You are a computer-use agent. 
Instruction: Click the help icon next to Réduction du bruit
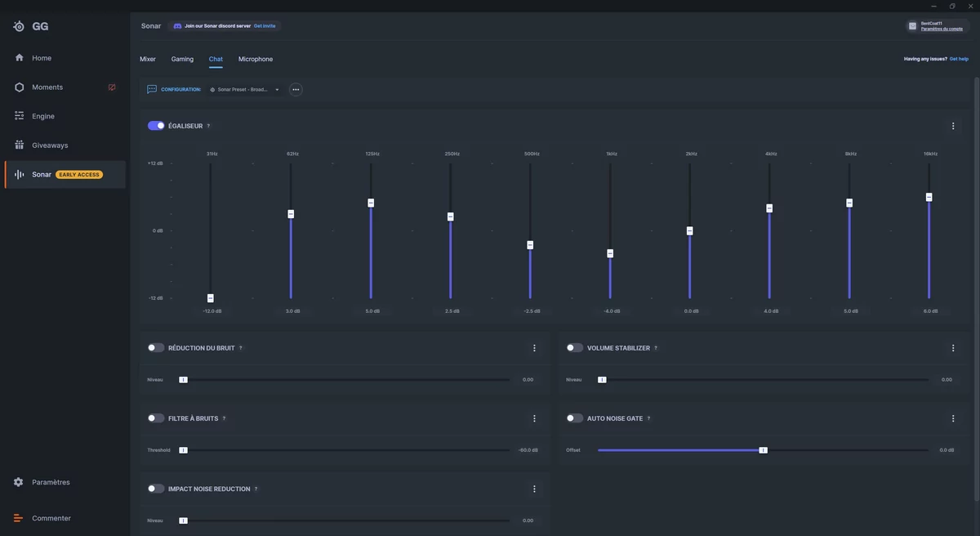pyautogui.click(x=240, y=348)
